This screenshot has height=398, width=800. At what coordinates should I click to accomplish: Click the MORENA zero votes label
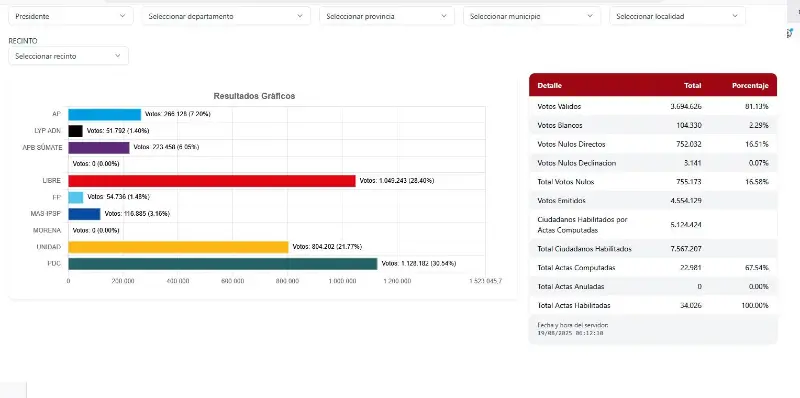point(96,231)
